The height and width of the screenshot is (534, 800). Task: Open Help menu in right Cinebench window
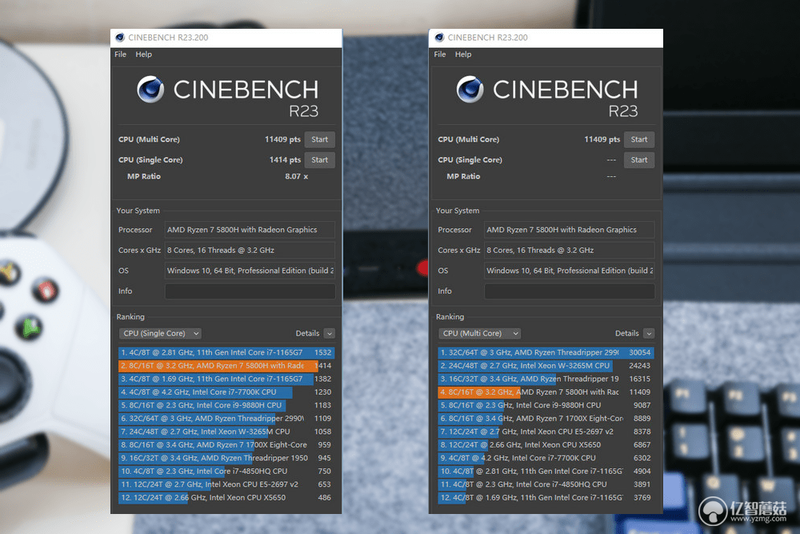[x=463, y=54]
